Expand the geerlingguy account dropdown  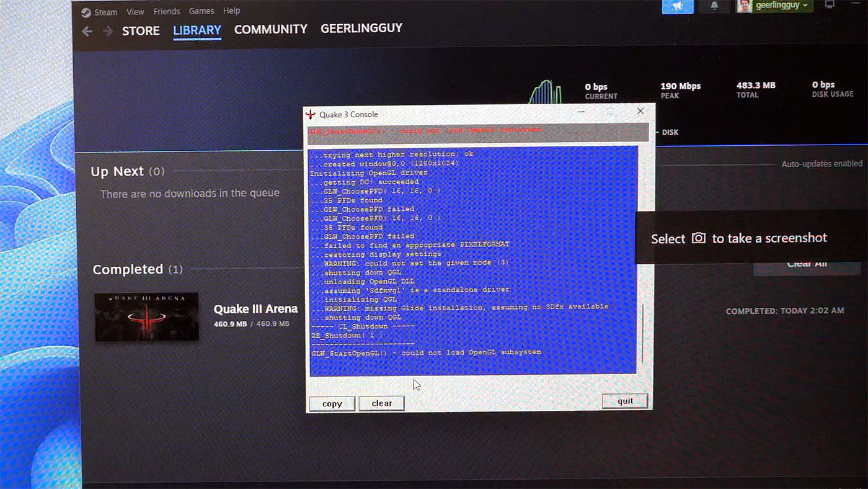click(x=781, y=6)
